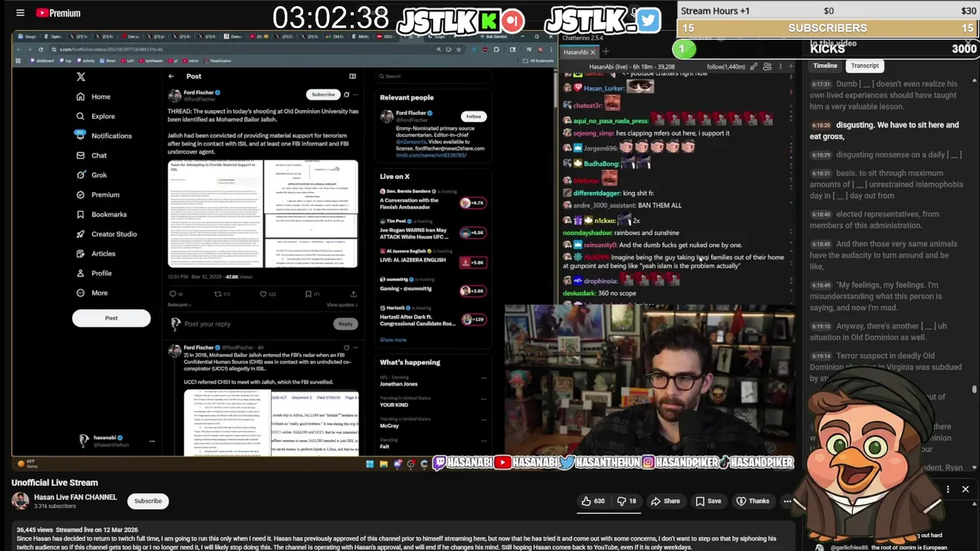Open Home in X sidebar
The image size is (980, 551).
coord(93,96)
